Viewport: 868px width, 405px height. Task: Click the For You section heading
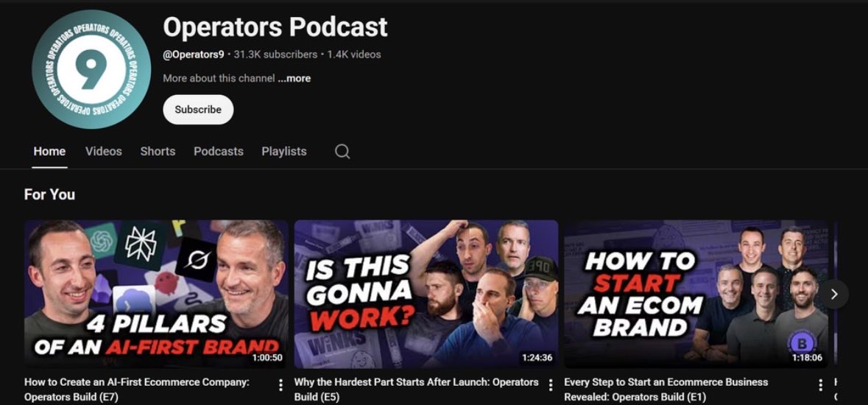pyautogui.click(x=49, y=194)
